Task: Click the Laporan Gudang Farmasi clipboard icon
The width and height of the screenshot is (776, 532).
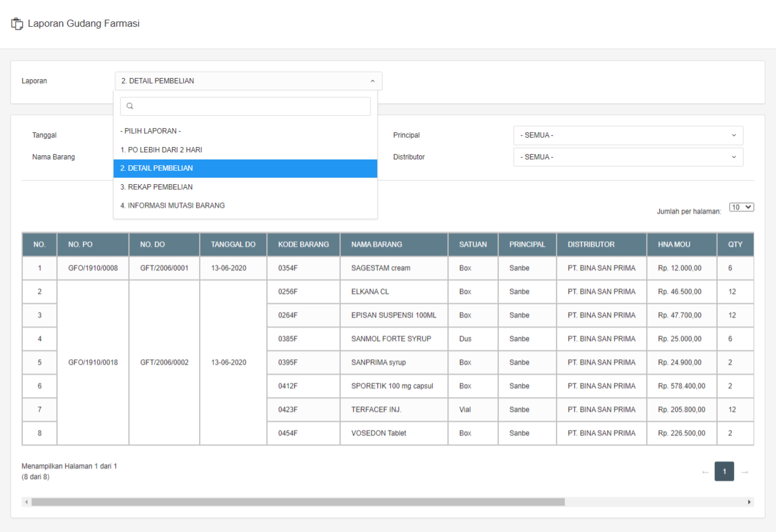Action: tap(17, 24)
